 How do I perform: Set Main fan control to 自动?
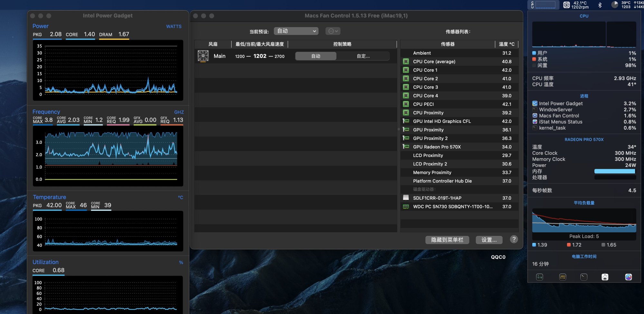tap(316, 56)
